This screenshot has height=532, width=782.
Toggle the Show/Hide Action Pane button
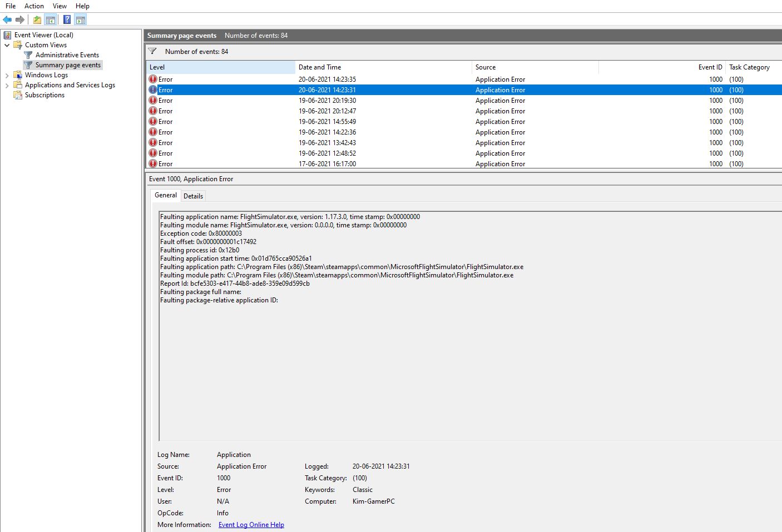(x=81, y=20)
